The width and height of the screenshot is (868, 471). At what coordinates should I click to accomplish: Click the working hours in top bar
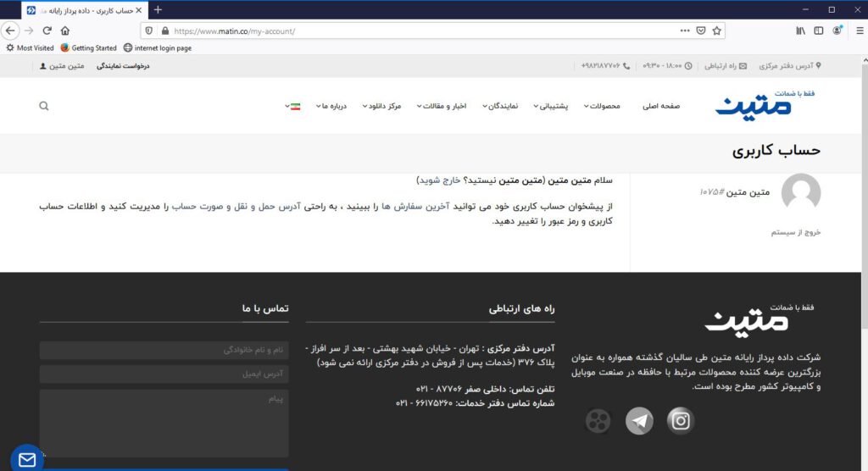(667, 66)
